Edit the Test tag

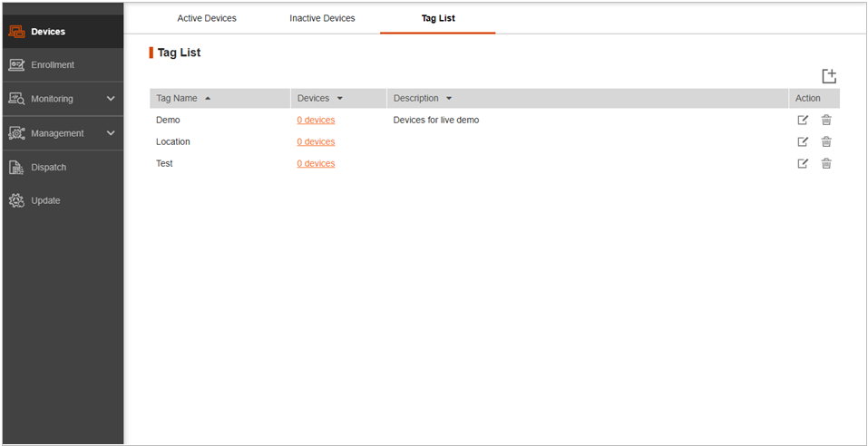coord(803,163)
